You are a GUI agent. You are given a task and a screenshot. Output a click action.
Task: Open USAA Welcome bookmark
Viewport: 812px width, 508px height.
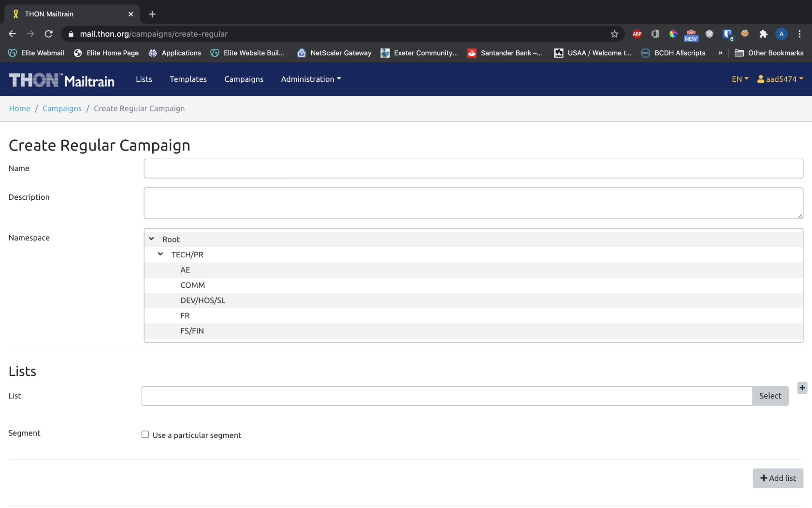click(x=593, y=53)
